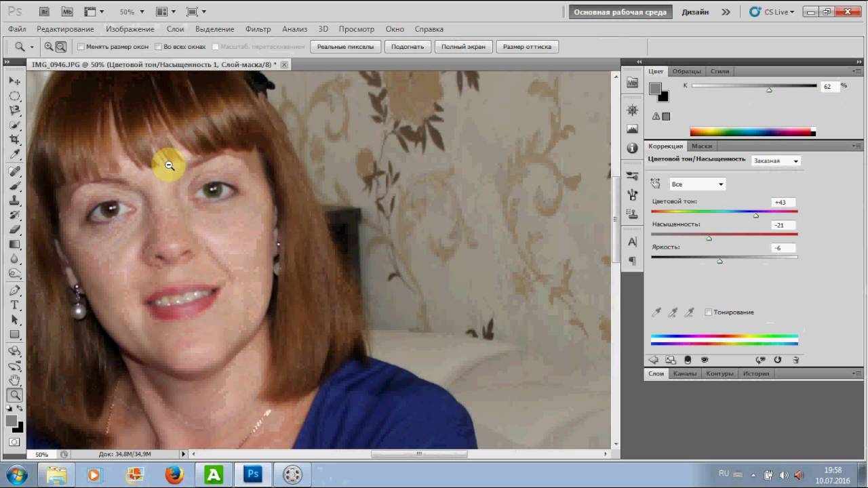
Task: Open the Histogram panel icon
Action: [x=633, y=129]
